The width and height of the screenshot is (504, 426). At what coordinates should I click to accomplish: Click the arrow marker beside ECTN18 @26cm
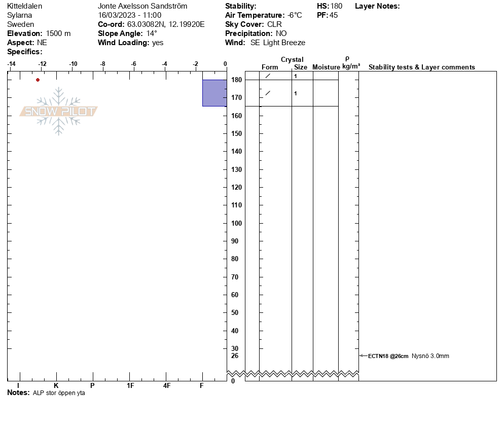(363, 356)
